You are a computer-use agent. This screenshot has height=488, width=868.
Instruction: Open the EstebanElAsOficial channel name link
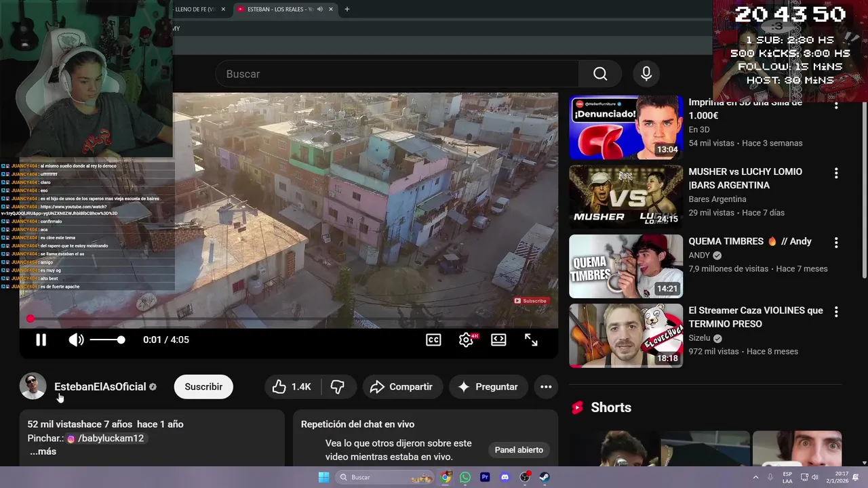[x=100, y=386]
